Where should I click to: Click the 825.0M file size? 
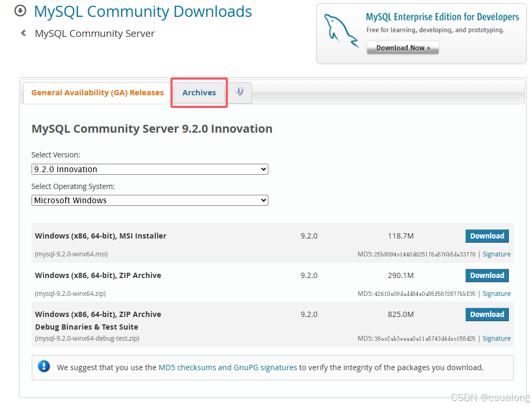pyautogui.click(x=400, y=314)
